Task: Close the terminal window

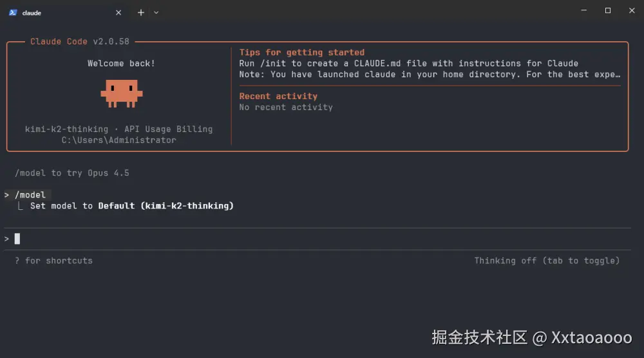Action: (x=631, y=11)
